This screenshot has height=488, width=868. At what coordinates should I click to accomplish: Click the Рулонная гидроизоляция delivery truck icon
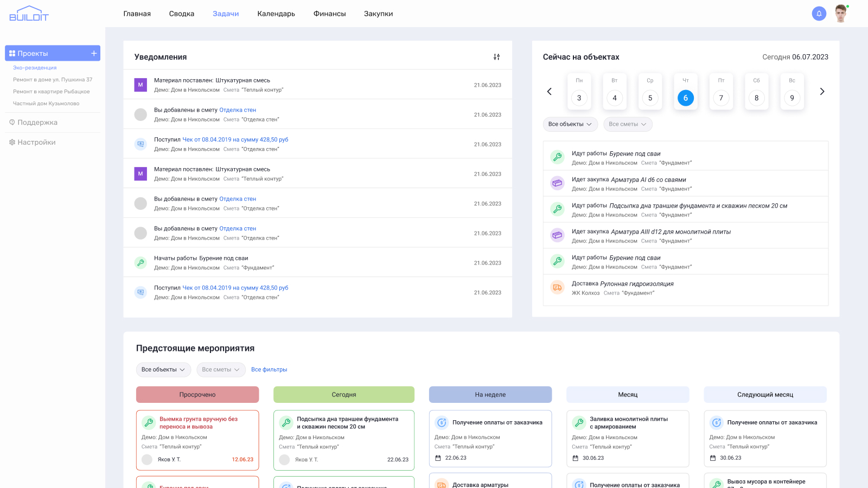pos(557,288)
